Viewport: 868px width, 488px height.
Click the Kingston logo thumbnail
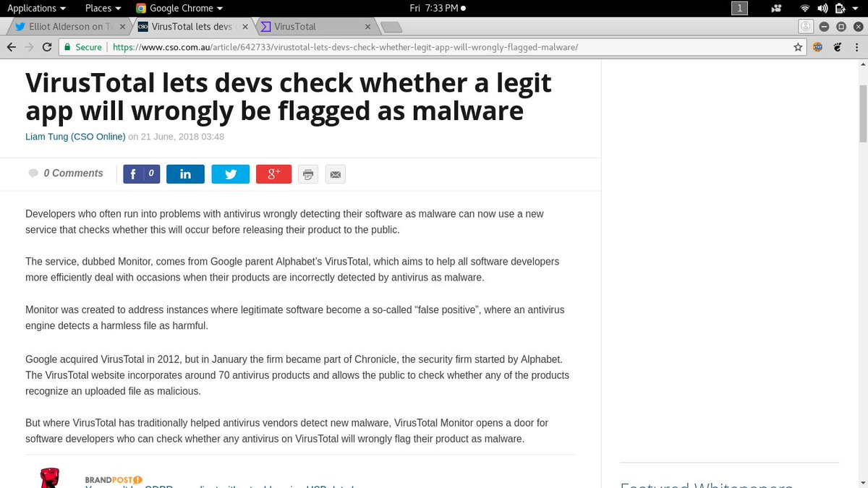pos(49,478)
